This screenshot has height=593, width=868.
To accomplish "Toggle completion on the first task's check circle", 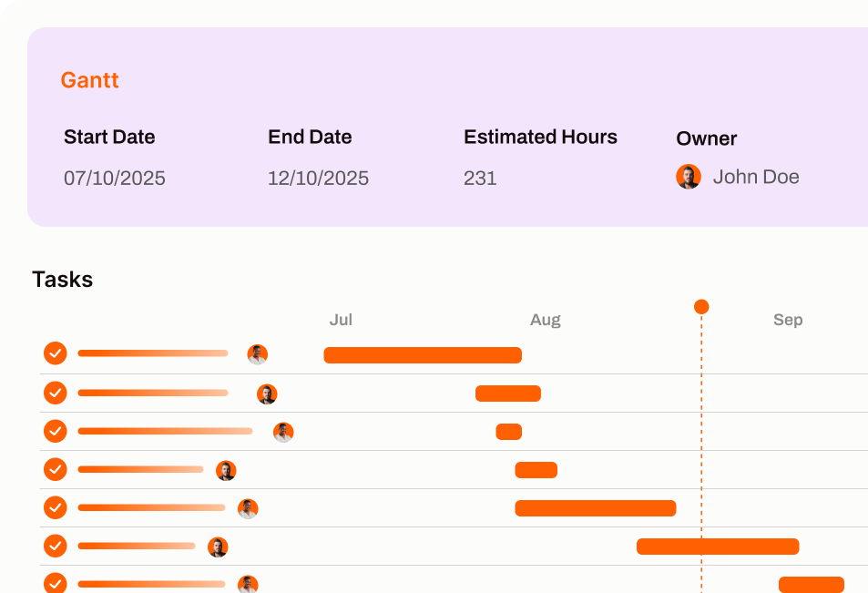I will click(55, 353).
